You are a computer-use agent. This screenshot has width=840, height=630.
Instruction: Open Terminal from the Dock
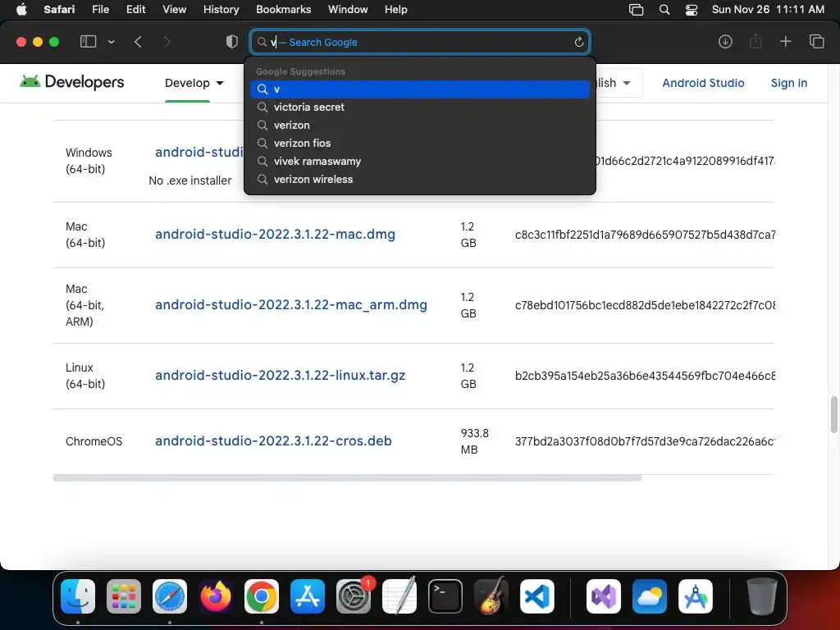445,596
